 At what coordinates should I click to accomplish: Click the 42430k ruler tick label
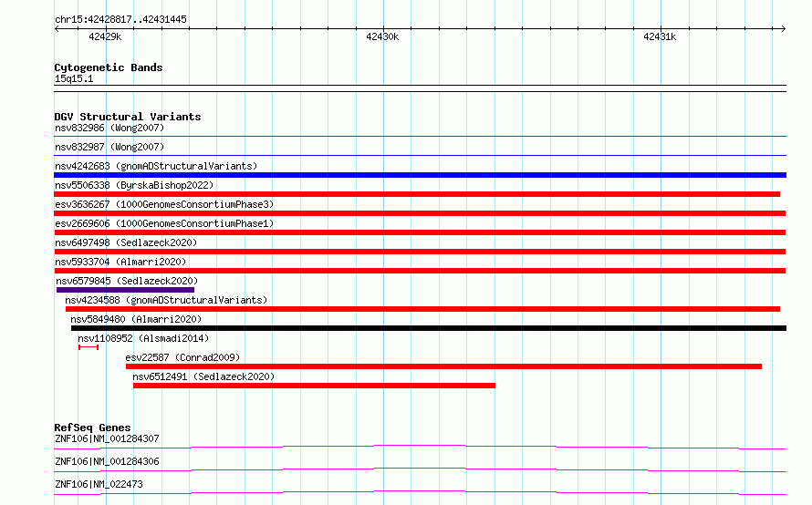pos(382,36)
